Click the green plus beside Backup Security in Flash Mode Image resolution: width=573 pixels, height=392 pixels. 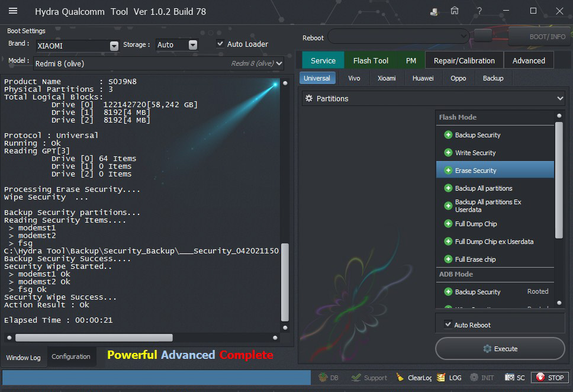448,135
